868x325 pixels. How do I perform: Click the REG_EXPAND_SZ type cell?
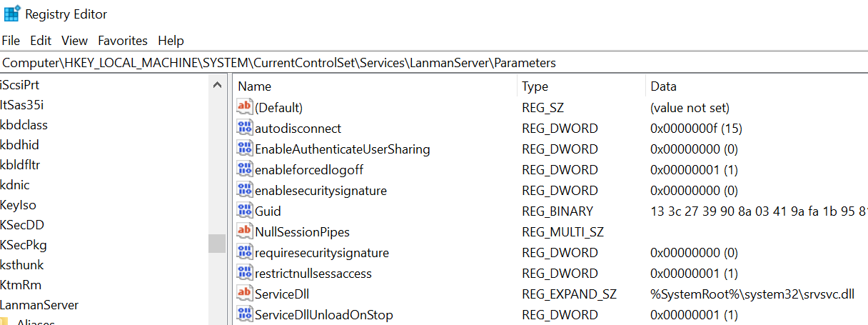click(x=569, y=294)
